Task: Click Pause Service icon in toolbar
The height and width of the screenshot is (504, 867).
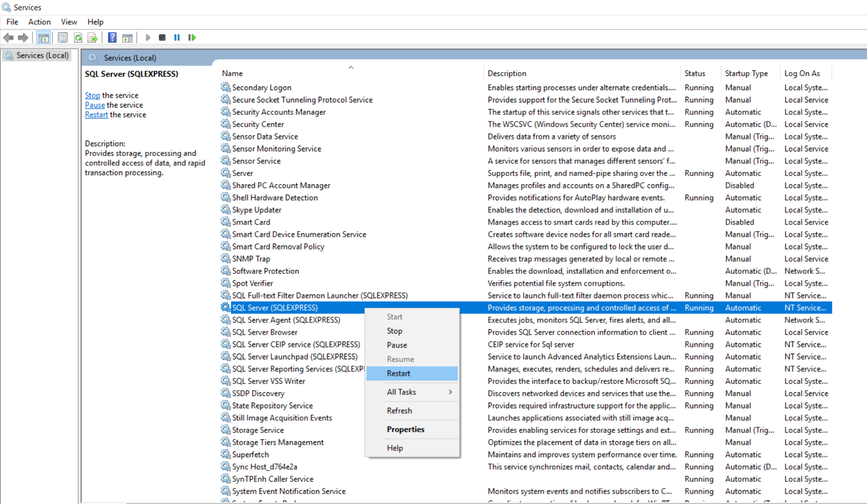Action: (177, 38)
